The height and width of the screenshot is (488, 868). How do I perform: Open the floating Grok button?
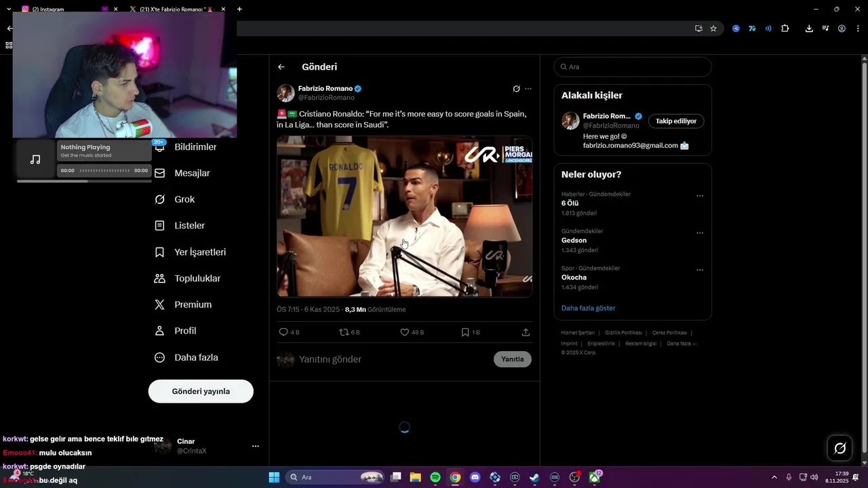(840, 448)
